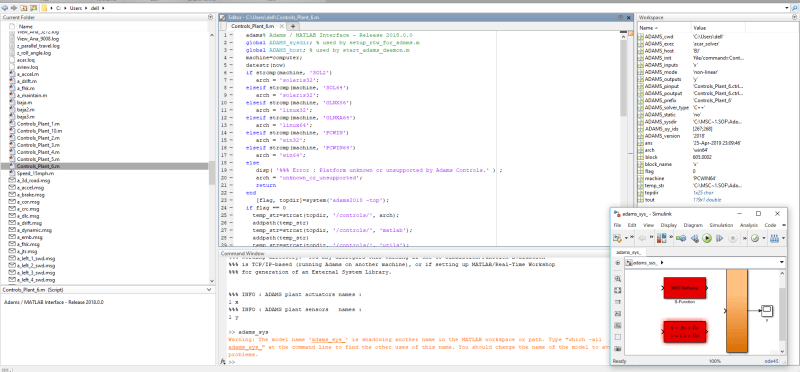
Task: Select Speed_15mph.m in Current Folder
Action: pos(35,173)
